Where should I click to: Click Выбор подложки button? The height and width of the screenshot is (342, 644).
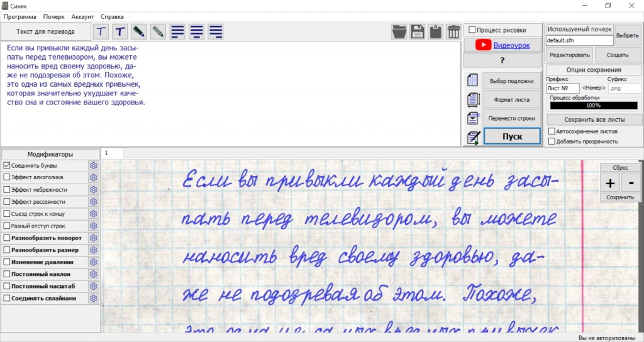point(512,81)
